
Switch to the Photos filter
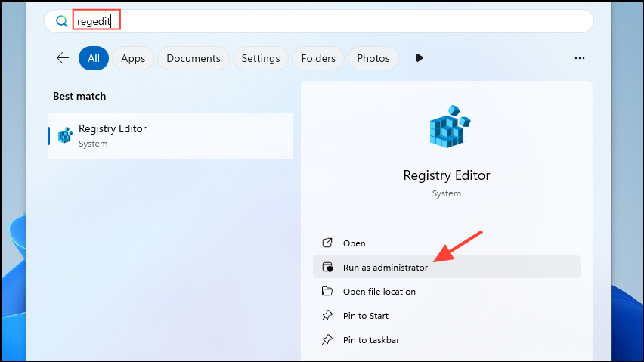pyautogui.click(x=373, y=58)
